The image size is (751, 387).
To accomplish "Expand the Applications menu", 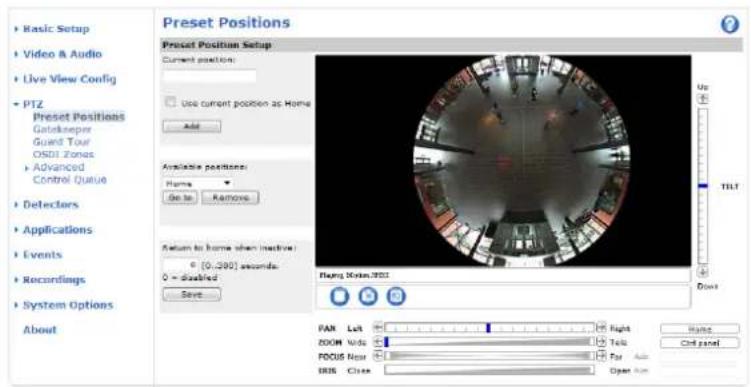I will coord(57,230).
